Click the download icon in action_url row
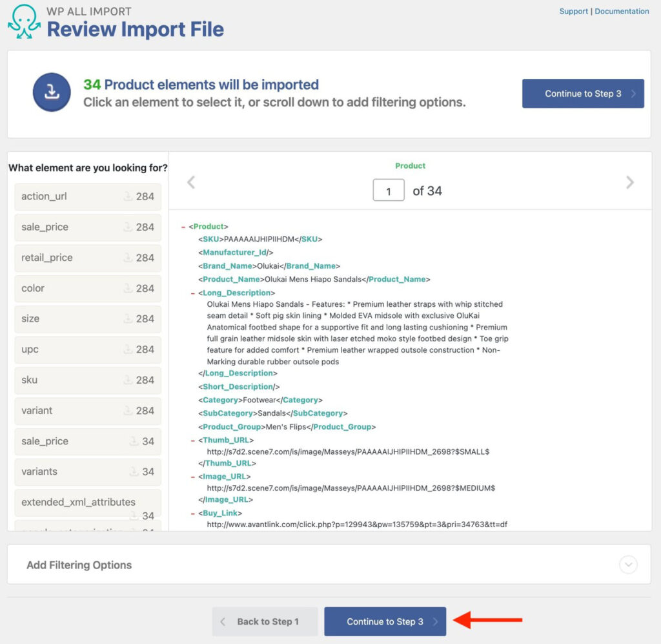The width and height of the screenshot is (661, 644). [127, 196]
